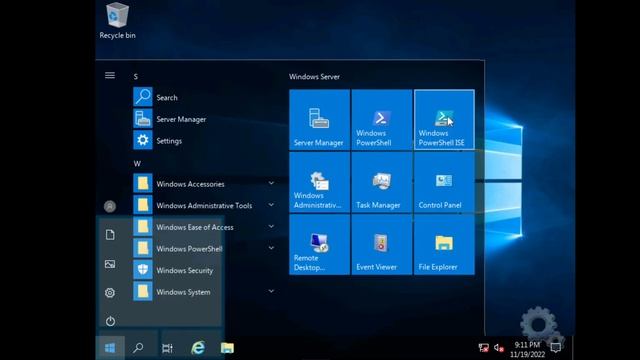
Task: Launch the Event Viewer tile
Action: (382, 245)
